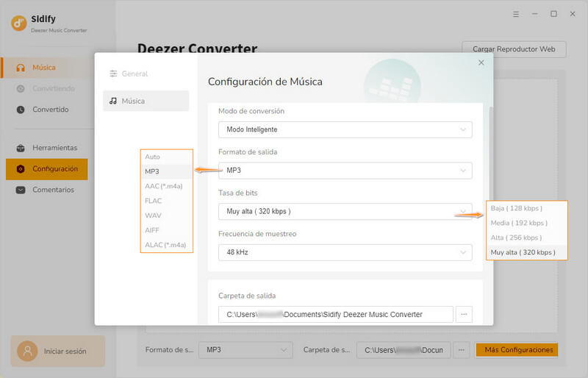Click the Más Configuraciones button
The image size is (588, 378).
pos(517,350)
